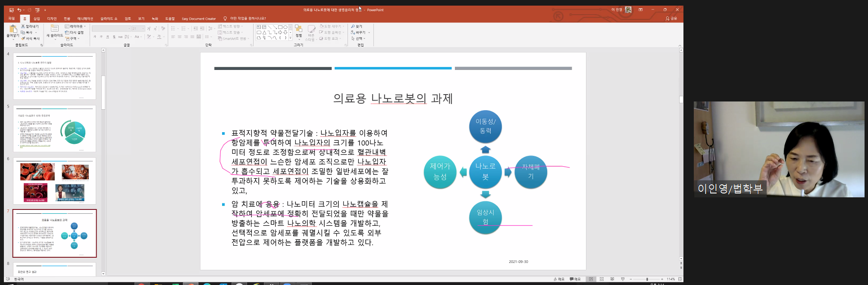Start slideshow from status bar icon
Viewport: 868px width, 285px height.
click(x=622, y=279)
